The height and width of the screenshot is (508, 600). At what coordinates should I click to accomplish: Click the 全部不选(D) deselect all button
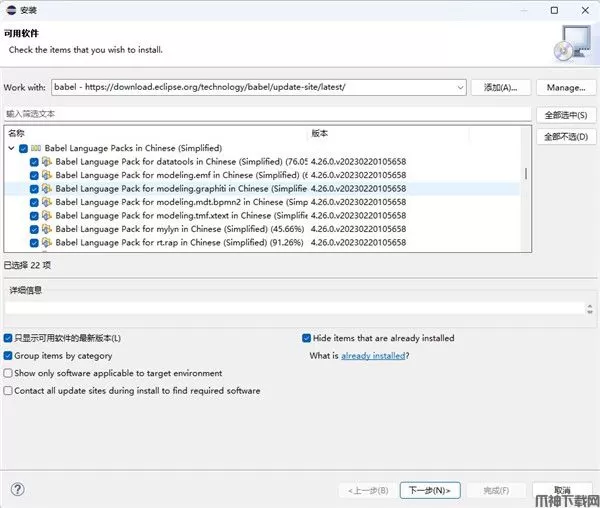tap(566, 137)
